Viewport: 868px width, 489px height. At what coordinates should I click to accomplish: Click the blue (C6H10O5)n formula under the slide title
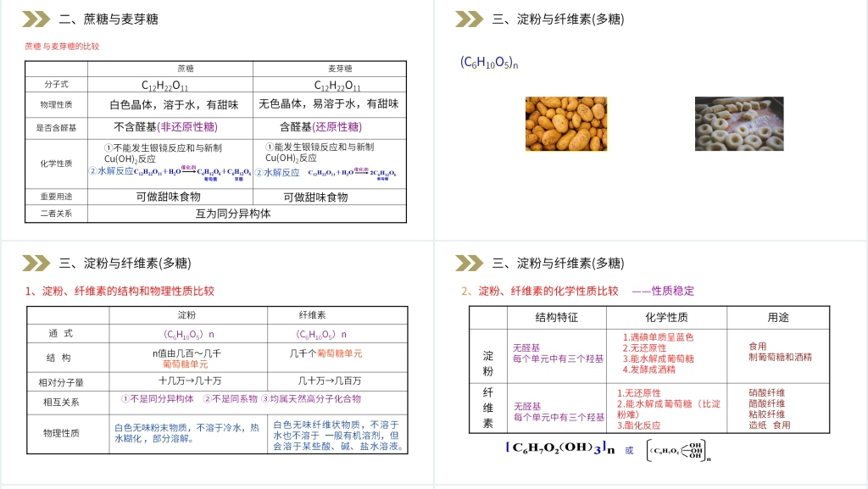489,62
